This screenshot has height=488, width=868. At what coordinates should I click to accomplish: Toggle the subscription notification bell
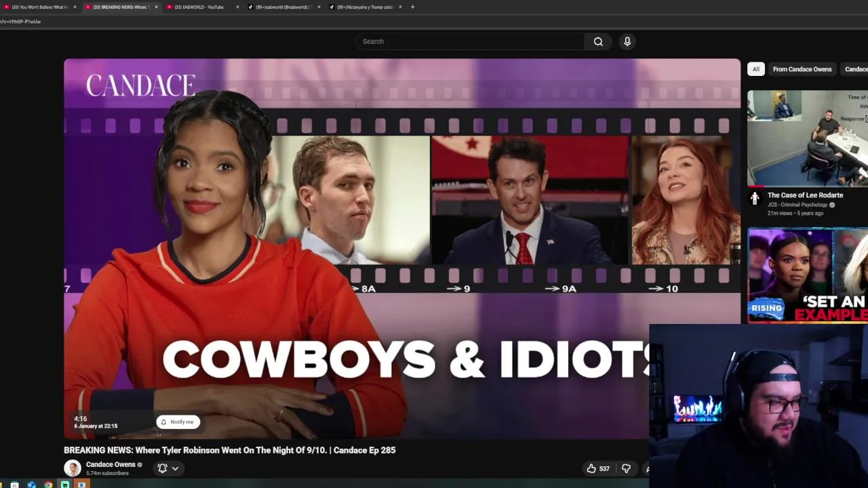point(162,468)
